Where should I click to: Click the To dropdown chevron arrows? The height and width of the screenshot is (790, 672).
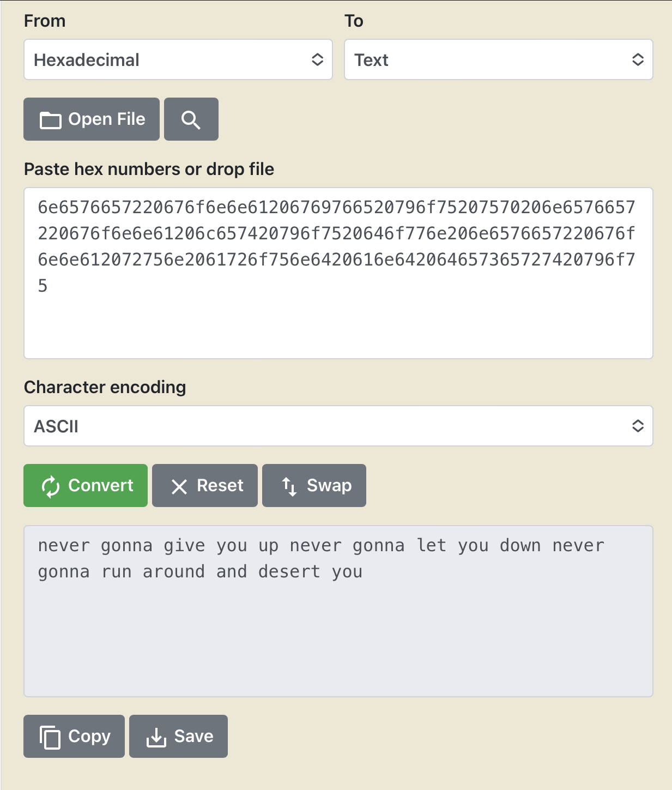coord(638,60)
